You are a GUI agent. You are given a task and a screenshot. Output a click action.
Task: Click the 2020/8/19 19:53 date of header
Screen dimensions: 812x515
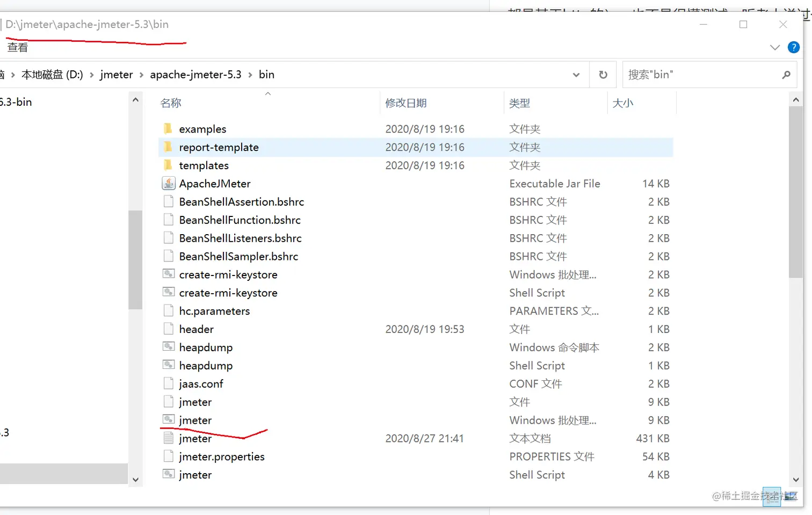[425, 329]
